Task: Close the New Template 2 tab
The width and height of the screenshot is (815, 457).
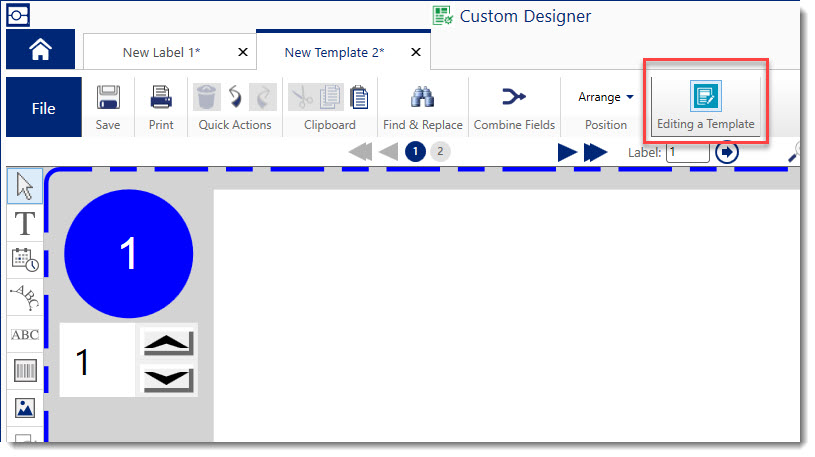Action: (x=416, y=52)
